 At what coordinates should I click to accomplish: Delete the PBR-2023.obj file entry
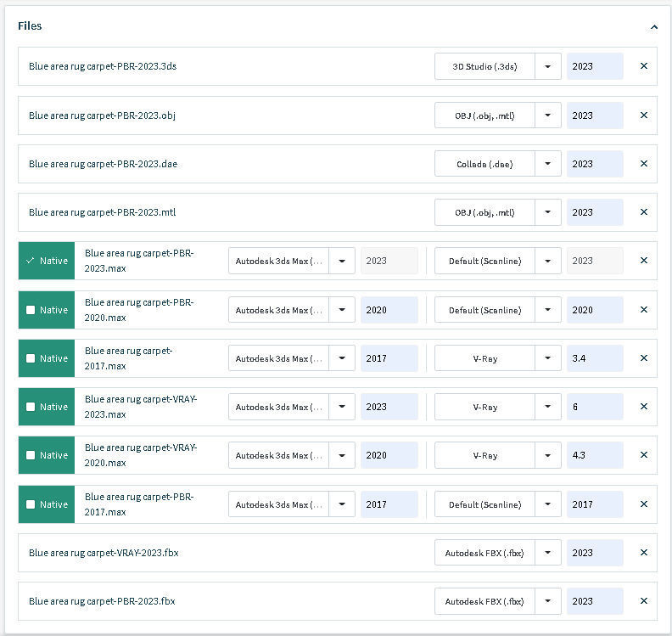click(643, 115)
